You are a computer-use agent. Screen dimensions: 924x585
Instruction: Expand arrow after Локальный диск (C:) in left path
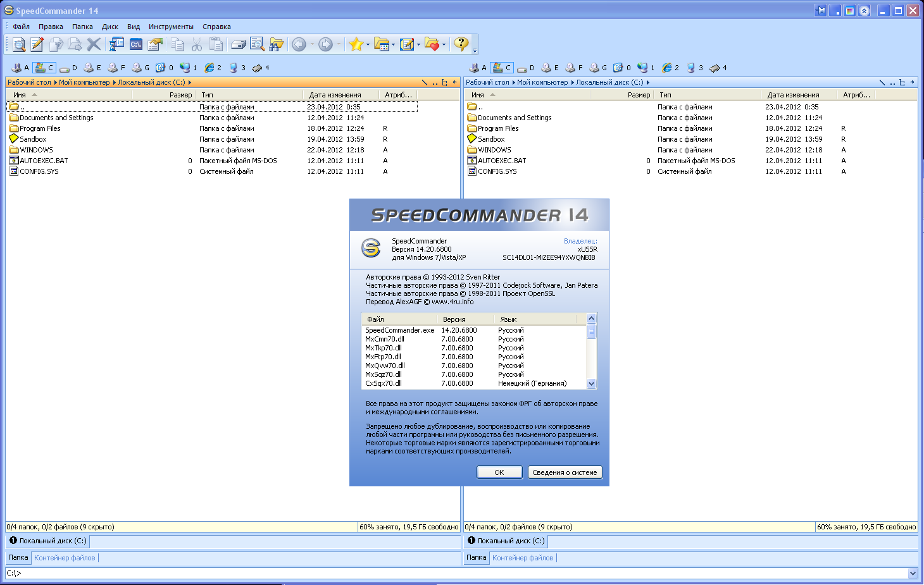[189, 82]
